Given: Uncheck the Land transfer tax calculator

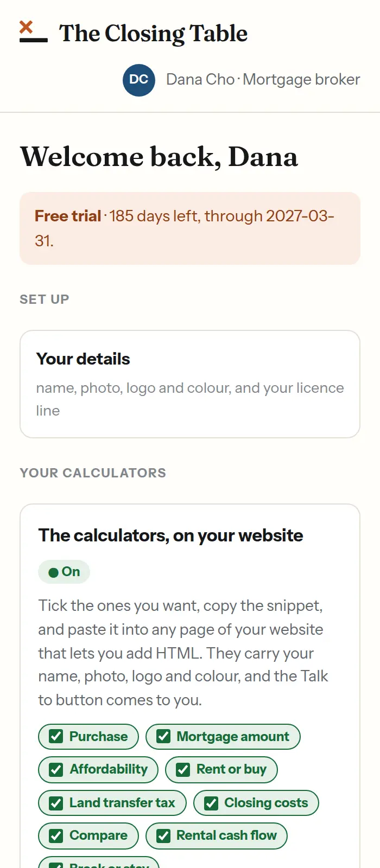Looking at the screenshot, I should [x=56, y=803].
